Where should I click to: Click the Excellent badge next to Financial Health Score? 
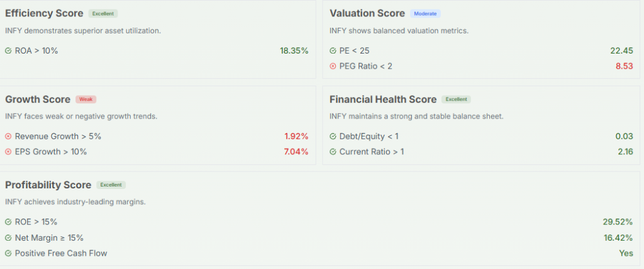click(457, 99)
